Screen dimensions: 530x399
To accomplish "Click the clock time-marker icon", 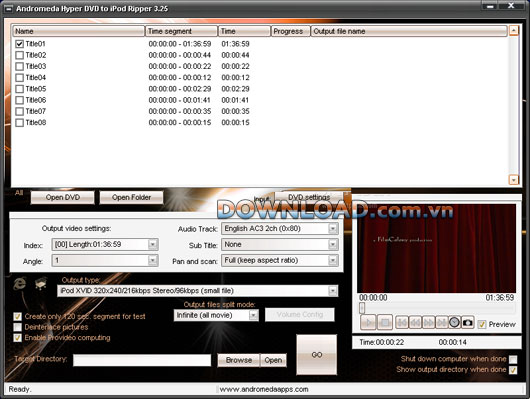I will (454, 322).
